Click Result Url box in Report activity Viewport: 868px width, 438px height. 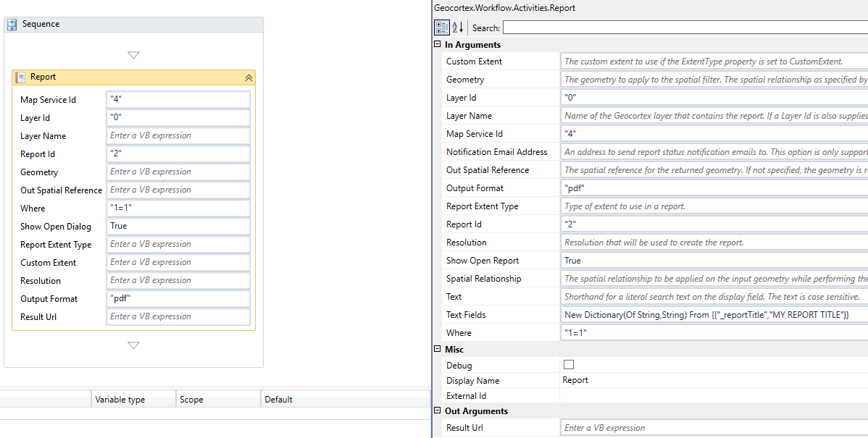178,317
